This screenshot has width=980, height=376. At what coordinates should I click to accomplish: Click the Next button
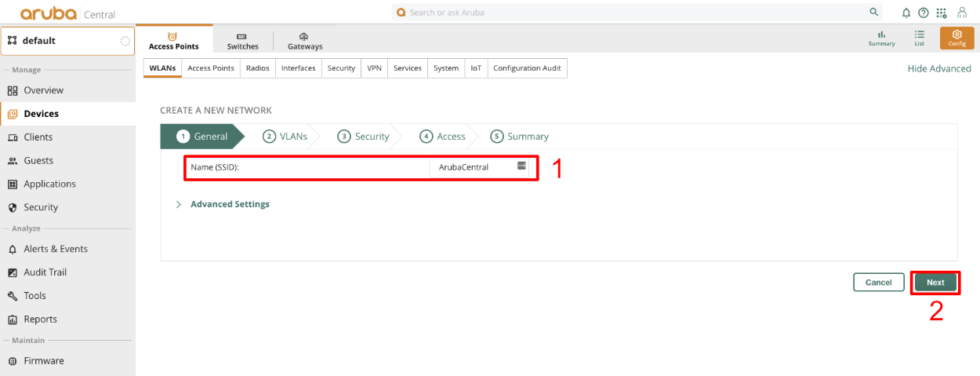pos(935,283)
